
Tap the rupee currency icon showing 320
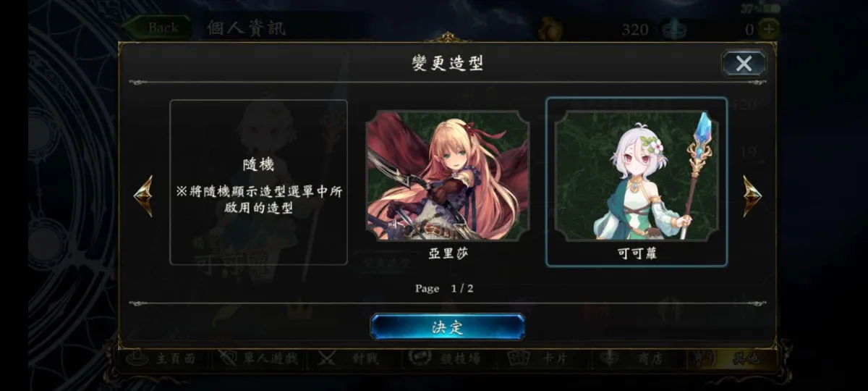tap(549, 30)
